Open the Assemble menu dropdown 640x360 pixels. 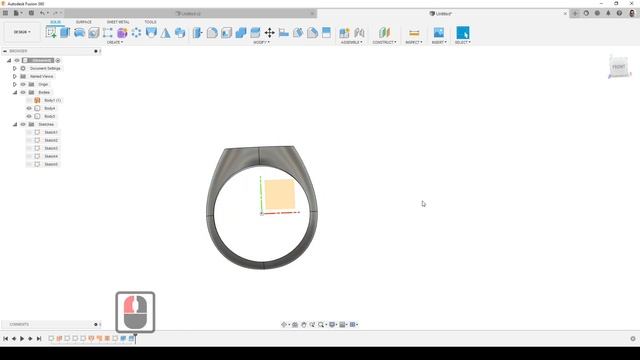pyautogui.click(x=351, y=42)
